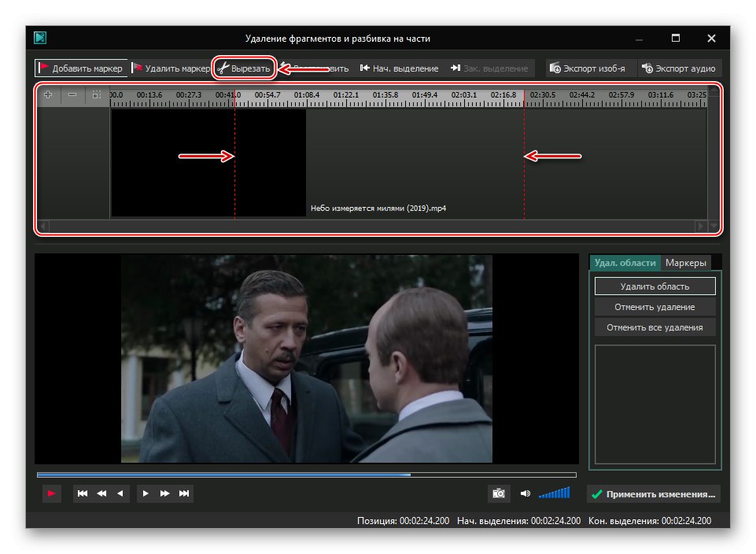The image size is (756, 554).
Task: Zoom into the timeline with the plus icon
Action: click(x=48, y=94)
